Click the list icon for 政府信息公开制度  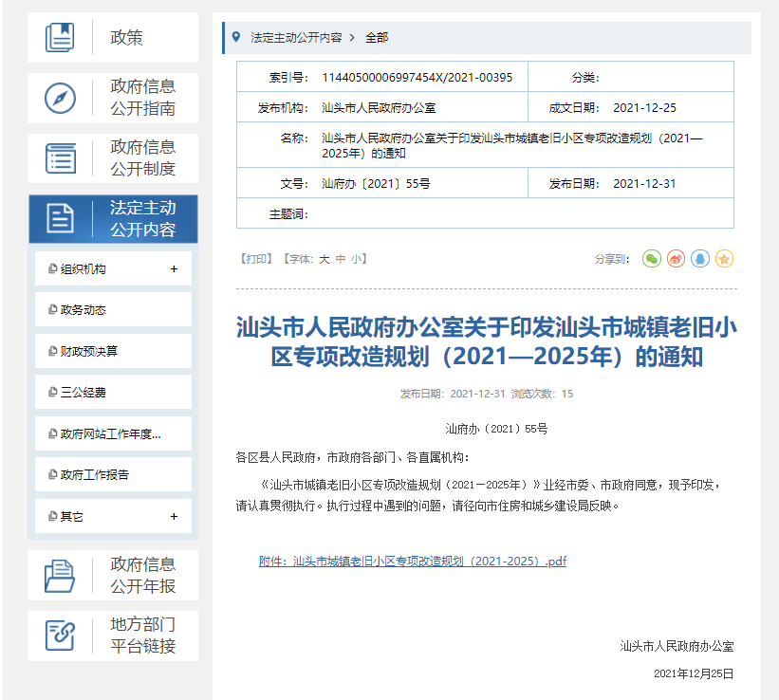click(x=60, y=158)
